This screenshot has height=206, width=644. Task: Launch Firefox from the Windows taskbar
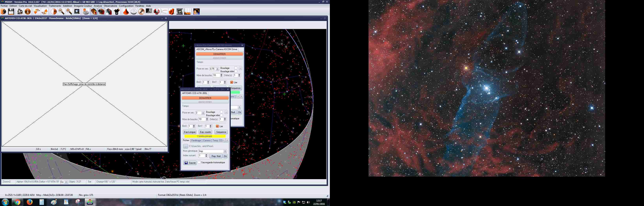[29, 202]
